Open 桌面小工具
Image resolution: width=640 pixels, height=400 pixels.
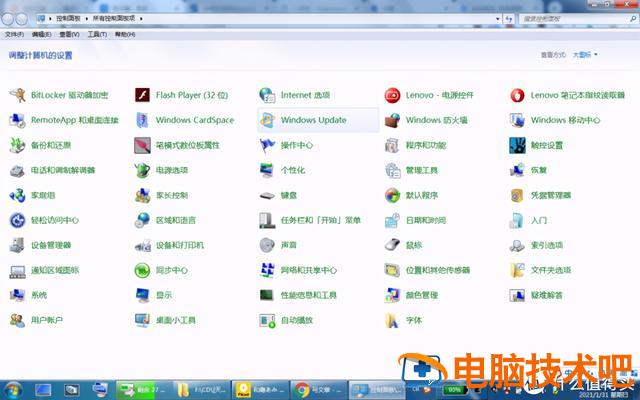tap(166, 320)
